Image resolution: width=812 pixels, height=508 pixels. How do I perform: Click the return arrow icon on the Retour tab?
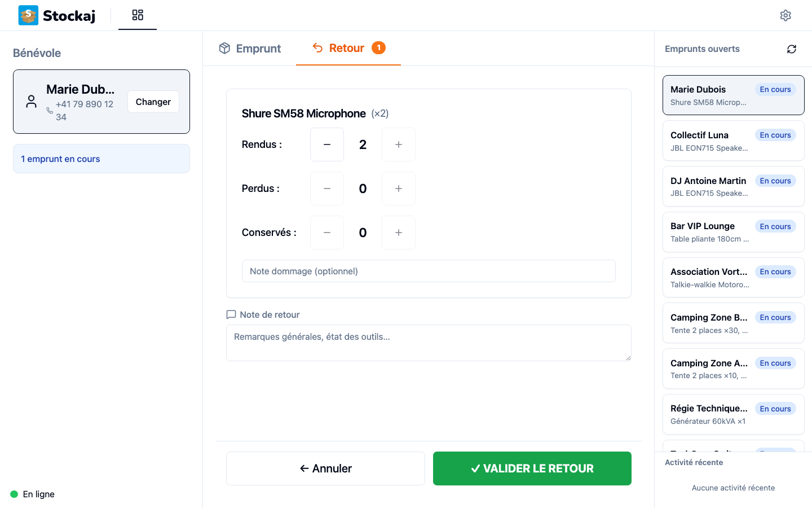coord(317,48)
